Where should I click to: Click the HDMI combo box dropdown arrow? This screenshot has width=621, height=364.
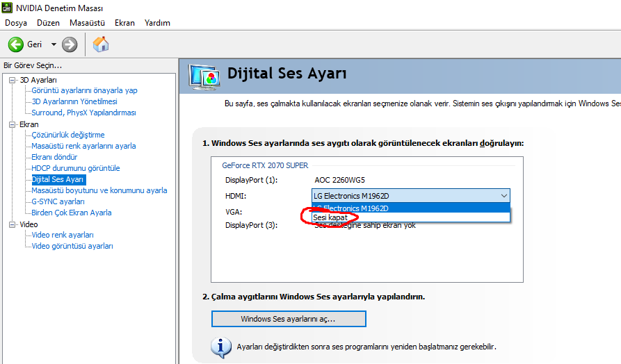(503, 196)
